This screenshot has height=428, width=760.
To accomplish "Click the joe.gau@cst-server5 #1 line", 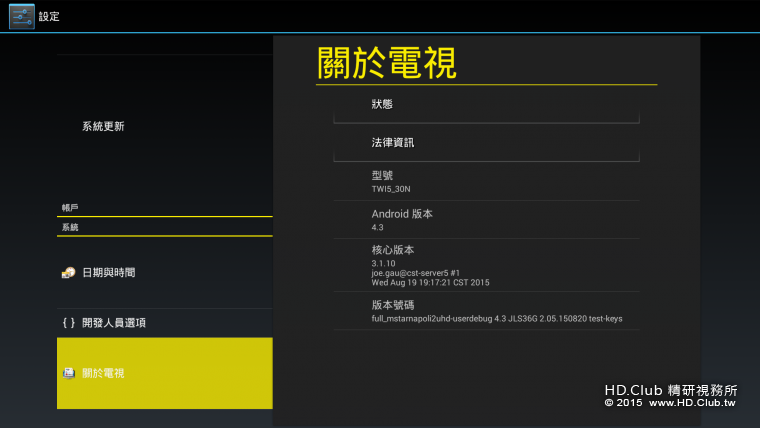I will [x=415, y=273].
